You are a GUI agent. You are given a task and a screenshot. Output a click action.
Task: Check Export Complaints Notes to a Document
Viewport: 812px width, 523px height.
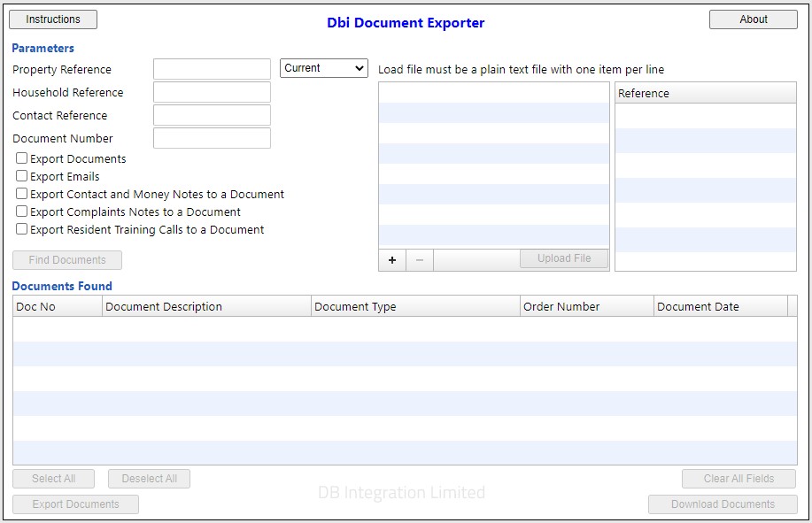(22, 212)
